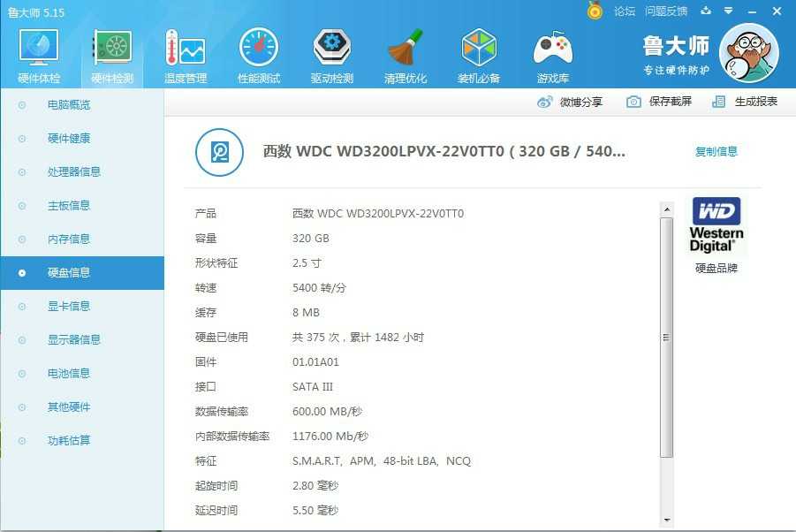Select 硬盘信息 in the sidebar
The image size is (796, 532).
(x=82, y=273)
